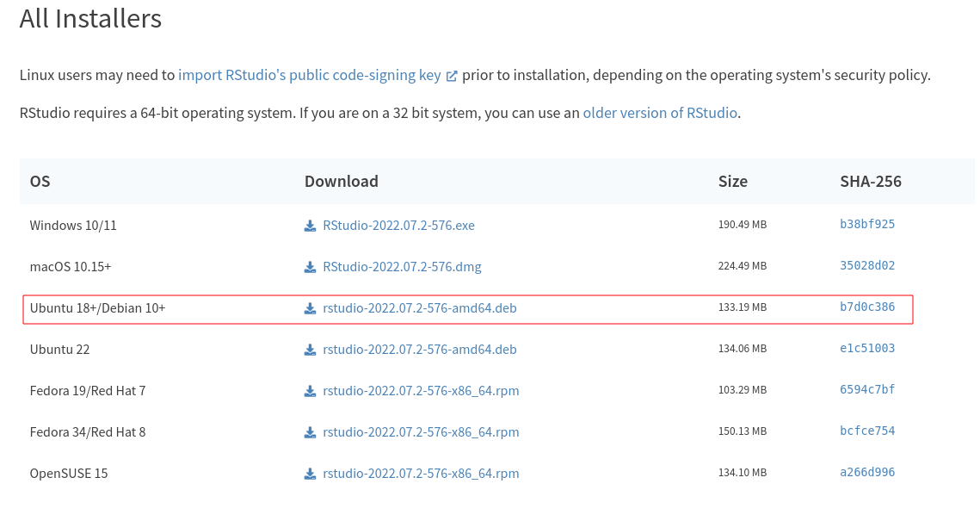Image resolution: width=980 pixels, height=521 pixels.
Task: Click the OpenSUSE 15 OS cell
Action: pyautogui.click(x=69, y=473)
